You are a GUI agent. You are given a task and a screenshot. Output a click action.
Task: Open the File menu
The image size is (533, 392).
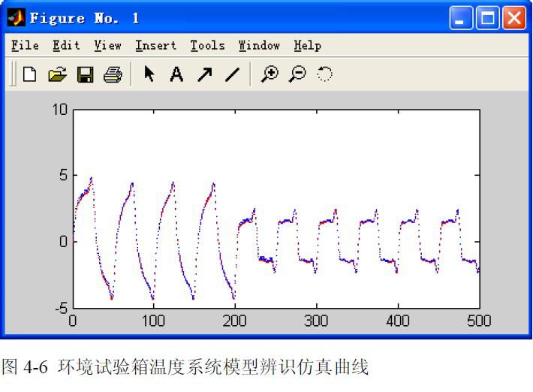(25, 46)
